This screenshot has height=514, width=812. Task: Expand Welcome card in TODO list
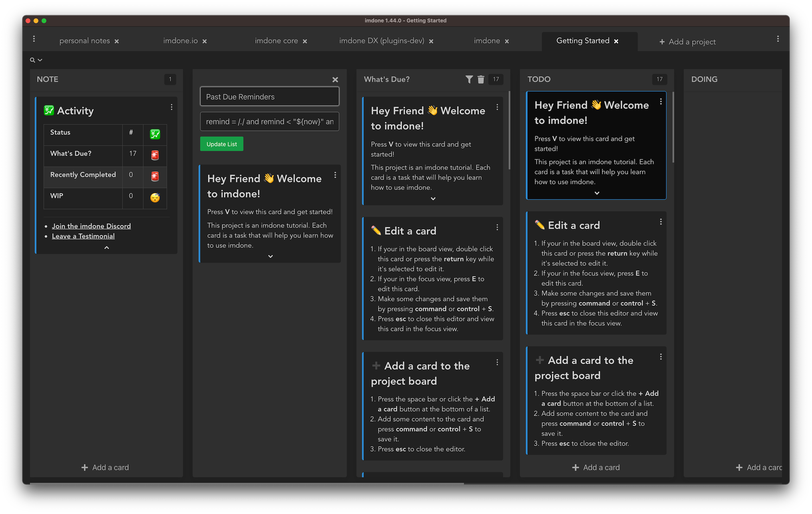597,193
